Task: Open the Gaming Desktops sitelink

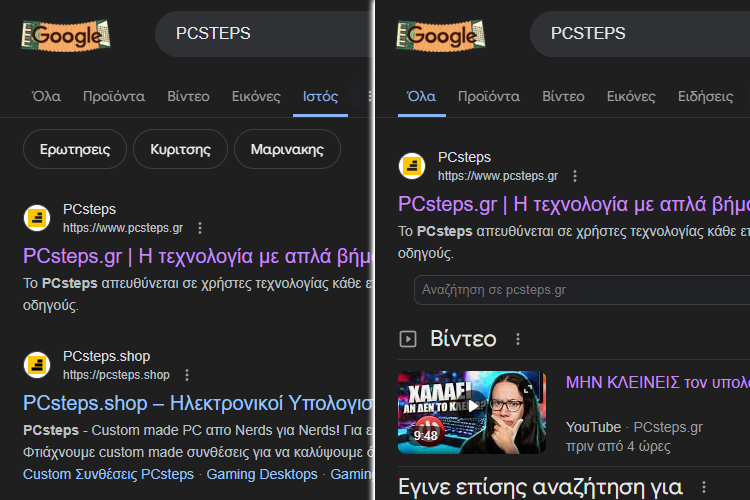Action: (262, 474)
